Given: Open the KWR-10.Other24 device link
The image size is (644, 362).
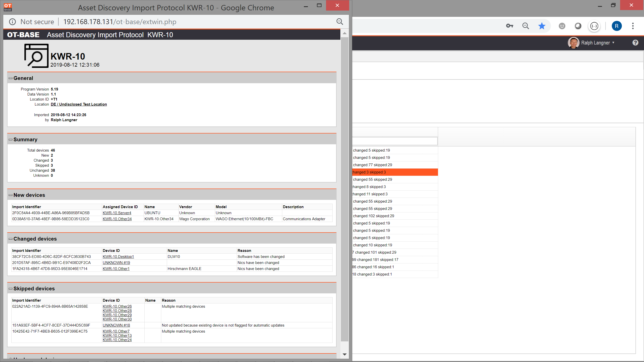Looking at the screenshot, I should [x=117, y=340].
